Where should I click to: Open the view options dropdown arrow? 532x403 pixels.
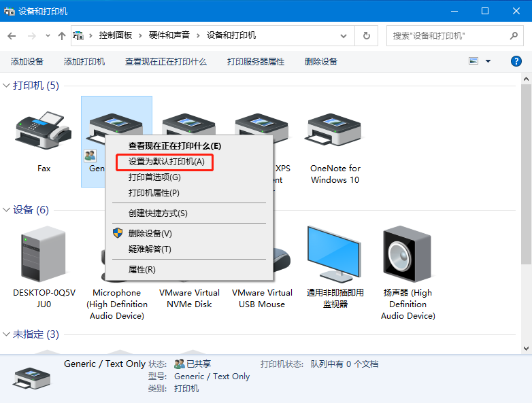pyautogui.click(x=488, y=61)
